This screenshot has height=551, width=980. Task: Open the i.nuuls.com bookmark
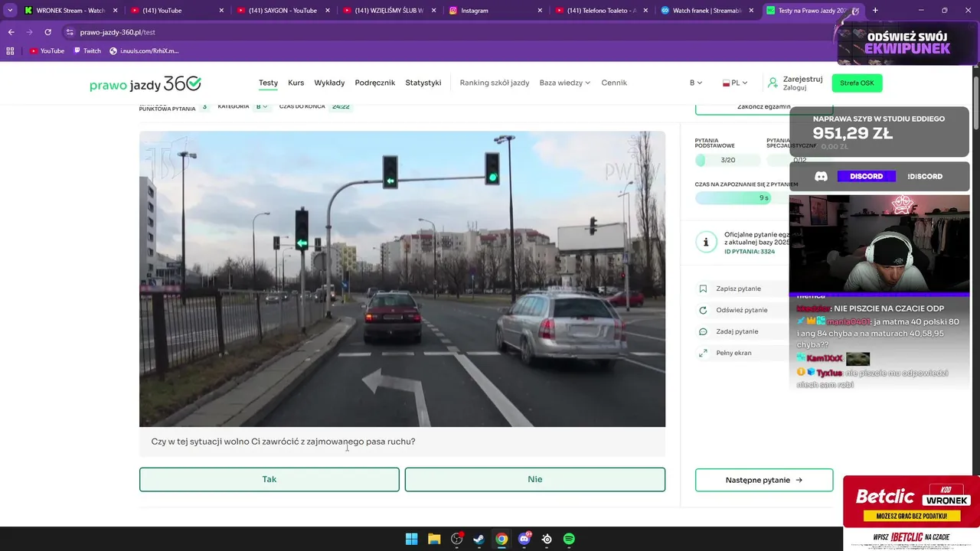[144, 51]
